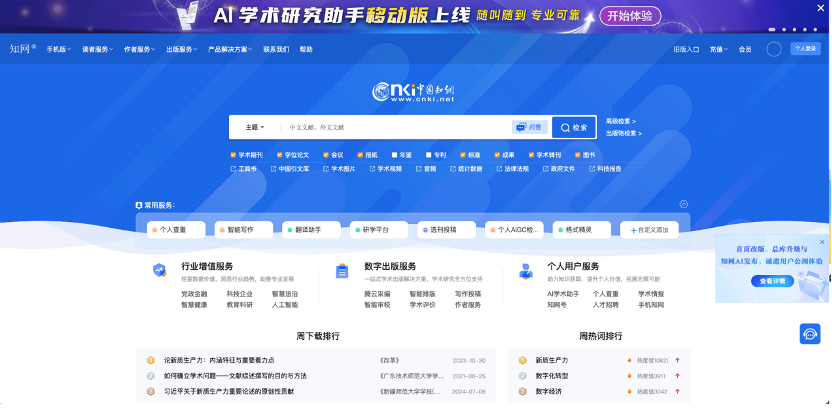This screenshot has width=832, height=420.
Task: Expand the 产品解决方案 menu
Action: [230, 49]
